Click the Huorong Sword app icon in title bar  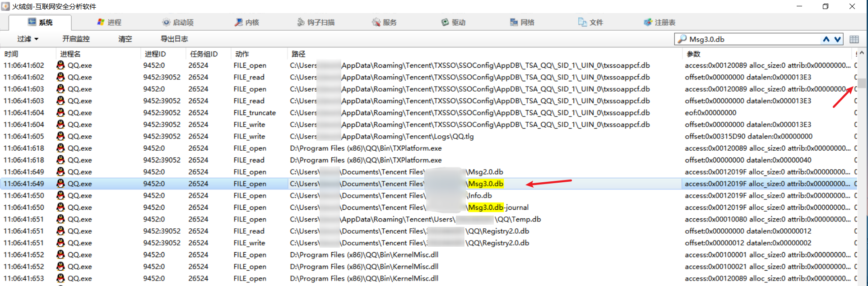[5, 6]
